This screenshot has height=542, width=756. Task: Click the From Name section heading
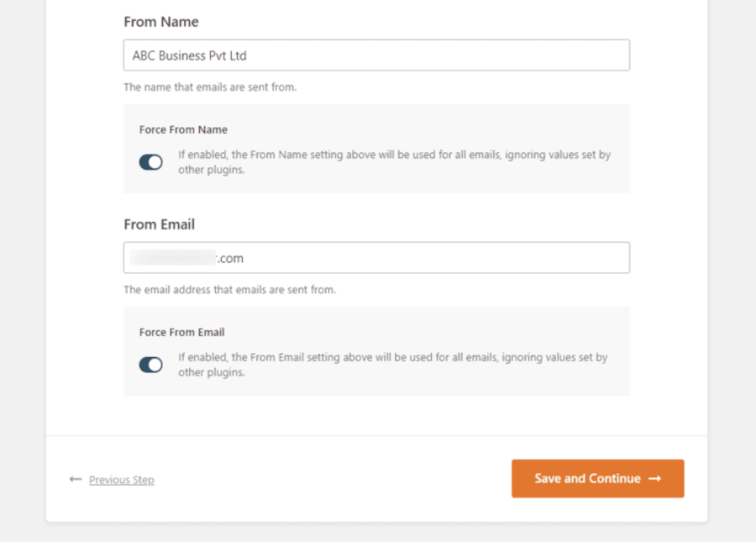tap(160, 21)
